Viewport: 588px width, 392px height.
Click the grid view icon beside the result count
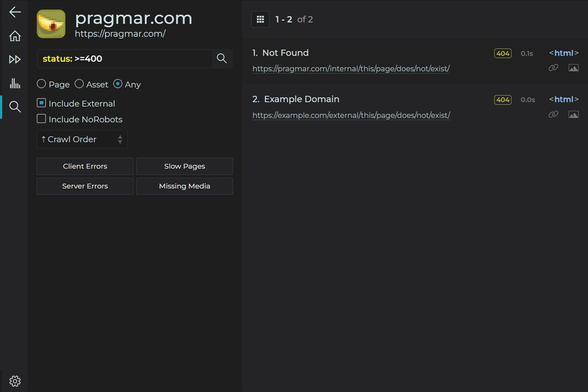260,19
